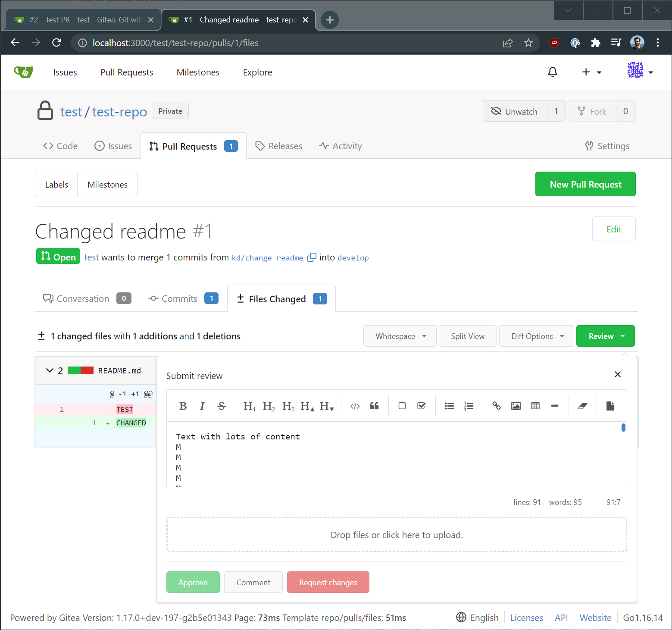Image resolution: width=672 pixels, height=630 pixels.
Task: Open the repository Issues tab
Action: (113, 146)
